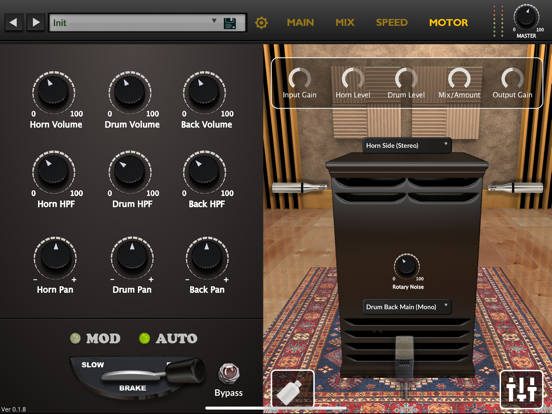Click the oil bottle icon
This screenshot has width=552, height=414.
tap(293, 389)
